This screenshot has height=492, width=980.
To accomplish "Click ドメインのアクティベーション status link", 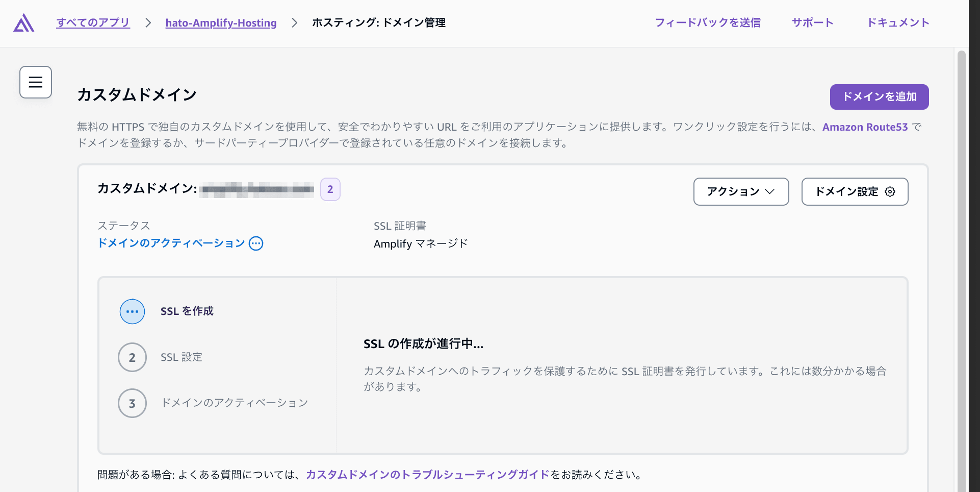I will tap(171, 243).
